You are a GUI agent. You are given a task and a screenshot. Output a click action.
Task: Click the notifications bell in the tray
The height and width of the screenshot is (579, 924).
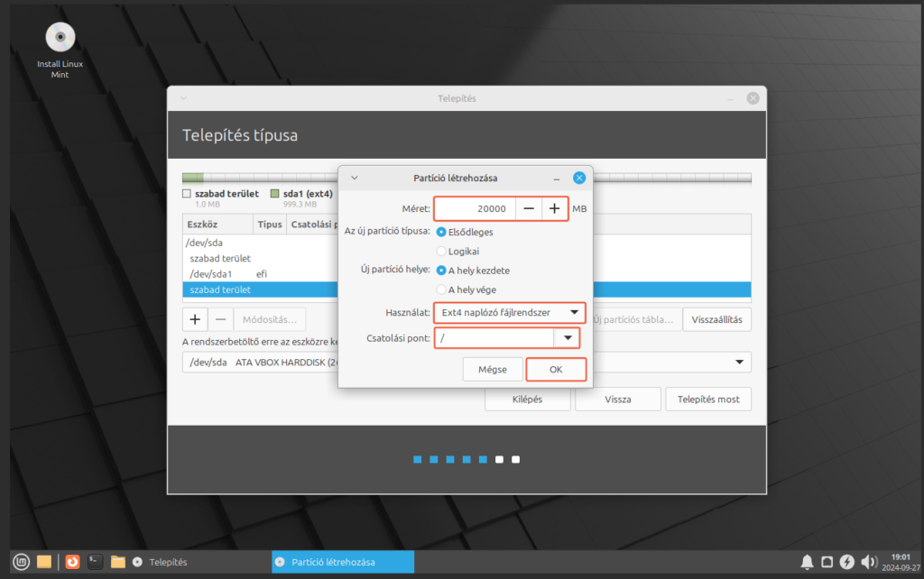pyautogui.click(x=807, y=562)
